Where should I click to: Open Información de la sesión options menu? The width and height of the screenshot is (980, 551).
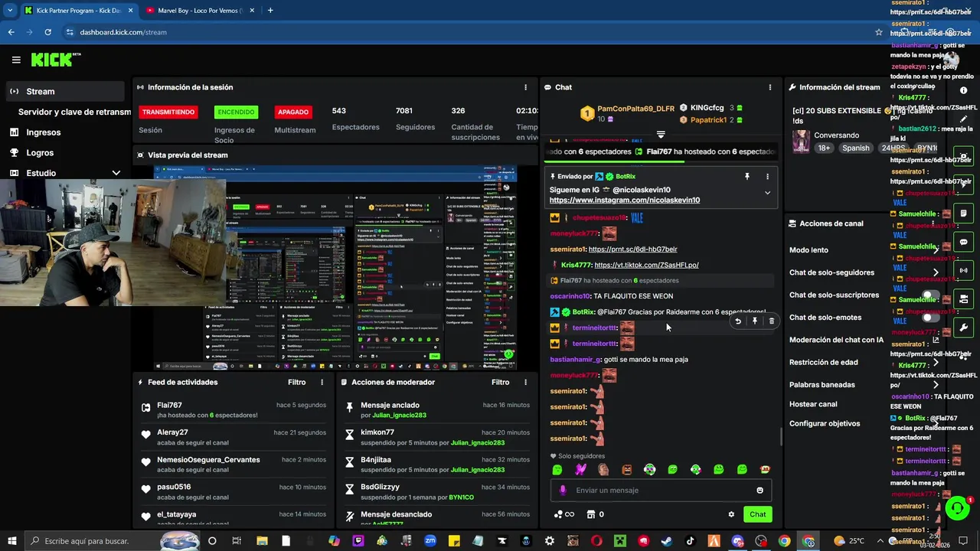[x=525, y=87]
